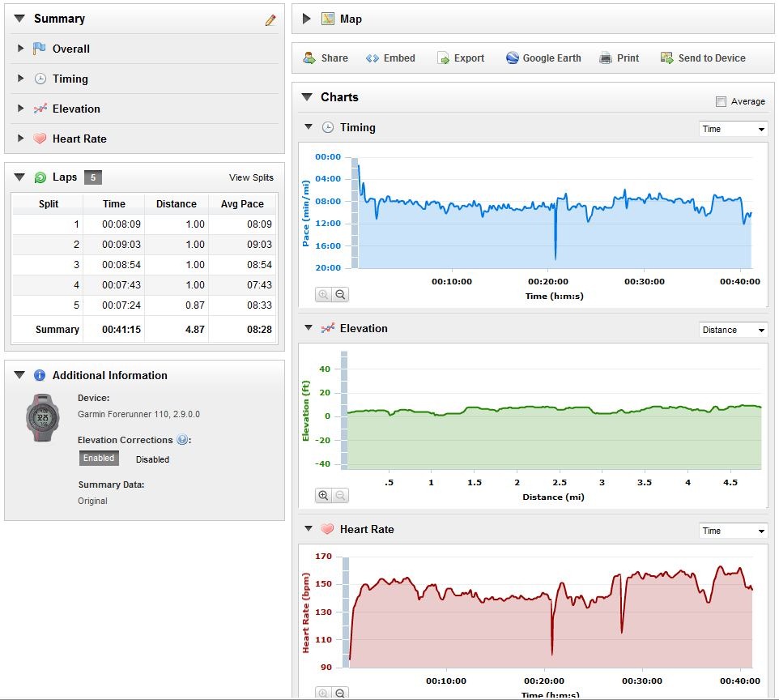This screenshot has width=779, height=700.
Task: Open activity in Google Earth
Action: [543, 58]
